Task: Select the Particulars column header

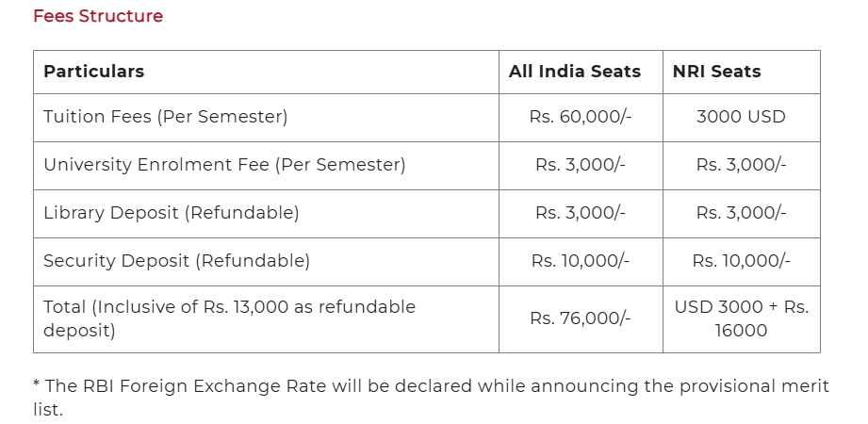Action: pyautogui.click(x=94, y=72)
